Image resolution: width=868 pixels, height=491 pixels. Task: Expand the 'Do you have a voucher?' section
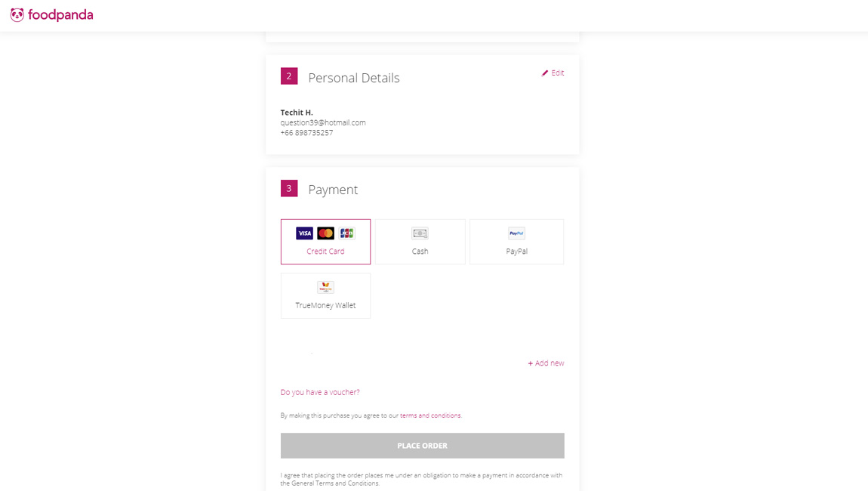click(320, 392)
